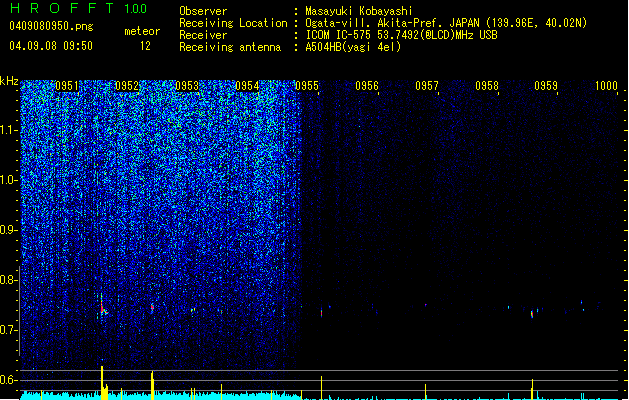Screen dimensions: 629x400
Task: Click the 0959 time axis marker
Action: tap(546, 86)
